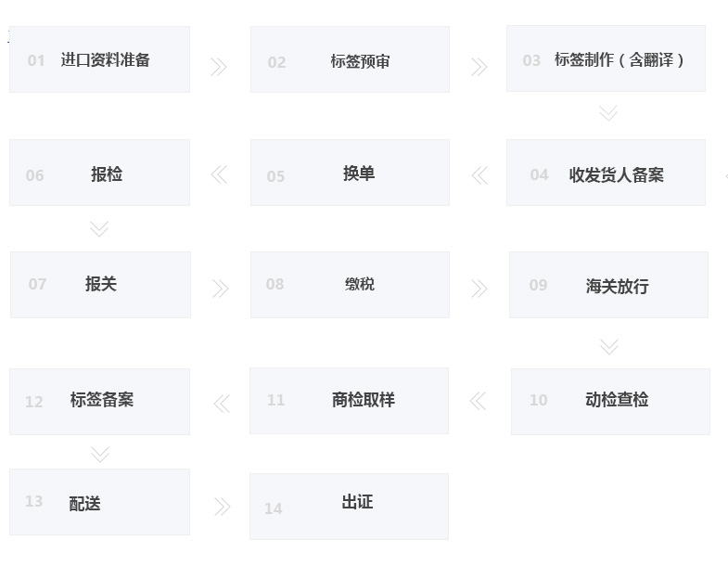Viewport: 728px width, 566px height.
Task: Click the arrow between 标签预审 and 标签制作
Action: pos(479,67)
